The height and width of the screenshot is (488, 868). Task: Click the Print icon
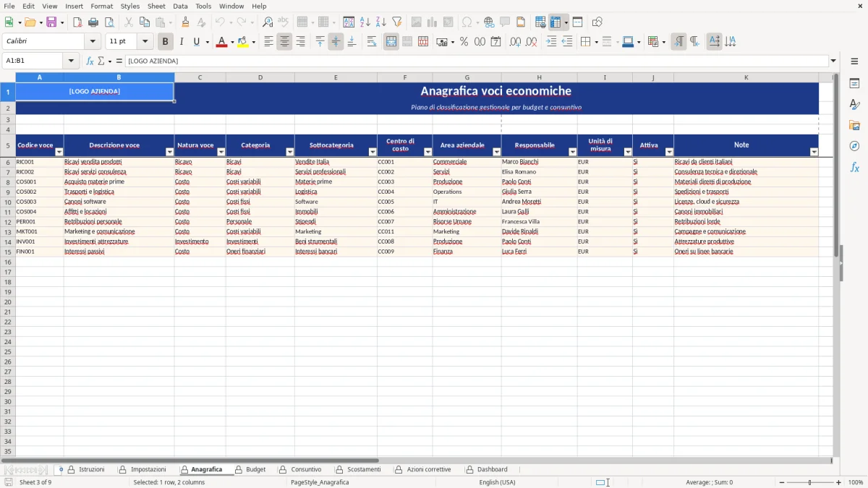93,22
